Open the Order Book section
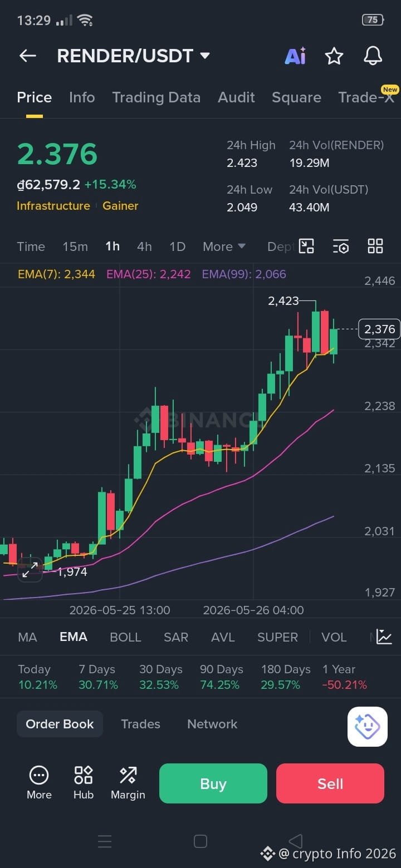This screenshot has width=401, height=868. pyautogui.click(x=60, y=724)
